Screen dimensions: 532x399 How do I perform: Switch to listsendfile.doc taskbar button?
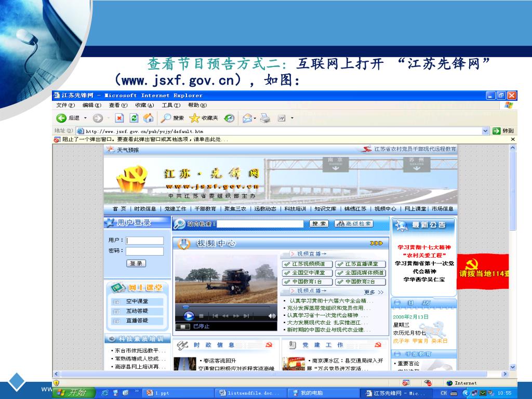(250, 393)
